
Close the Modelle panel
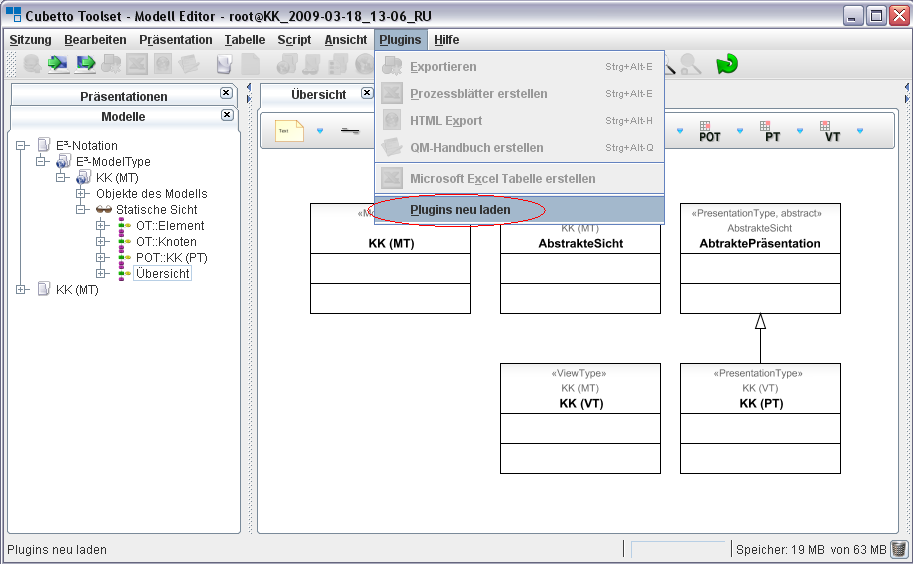[227, 115]
